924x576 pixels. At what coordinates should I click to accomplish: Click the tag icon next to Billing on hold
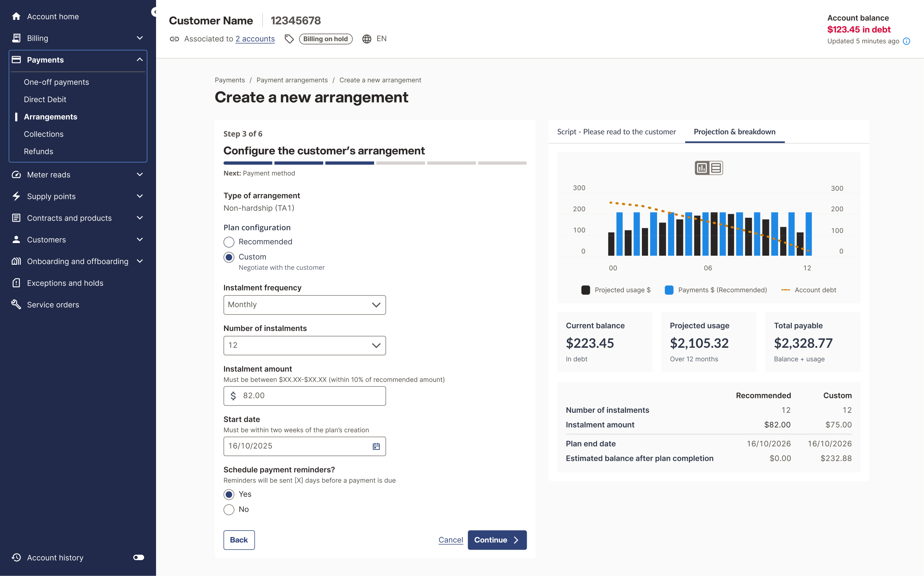tap(289, 39)
